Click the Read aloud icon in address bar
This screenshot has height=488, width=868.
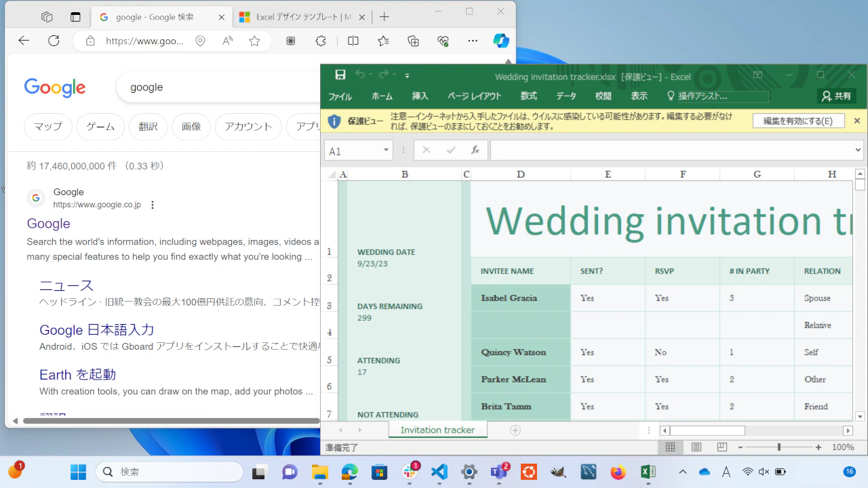(228, 41)
